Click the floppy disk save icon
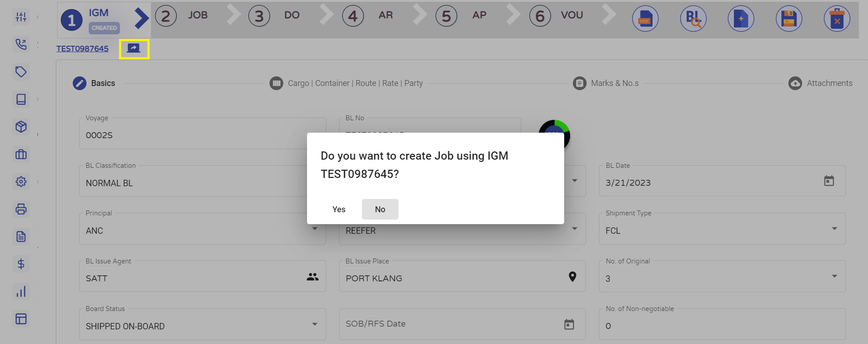This screenshot has width=868, height=344. click(789, 19)
